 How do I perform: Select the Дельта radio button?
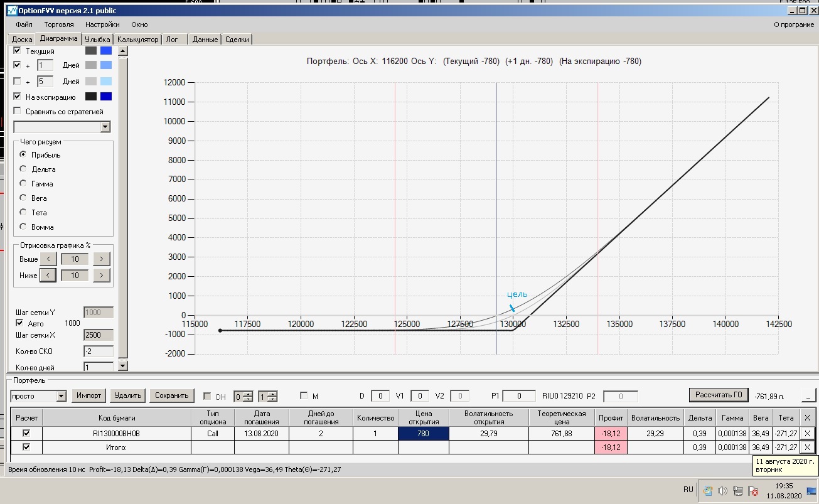tap(23, 169)
